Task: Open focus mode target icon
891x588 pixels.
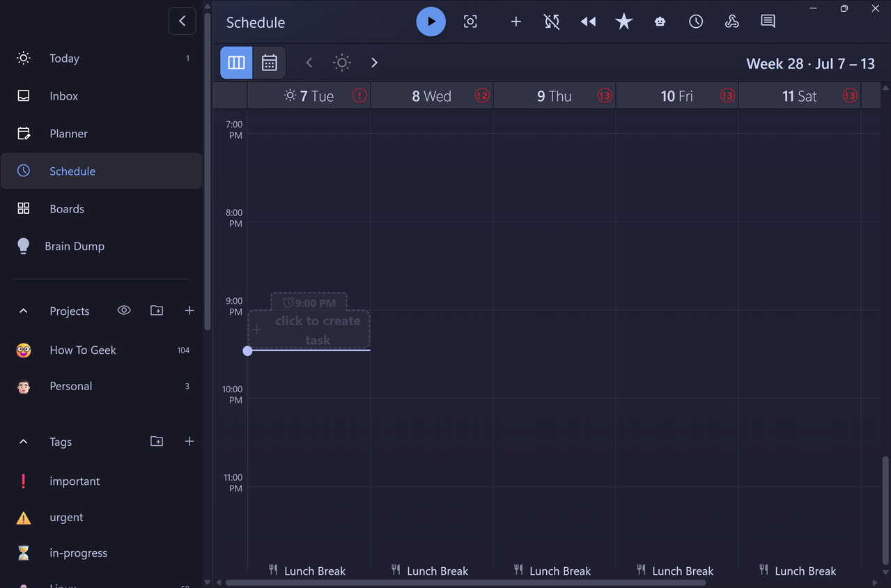Action: (471, 22)
